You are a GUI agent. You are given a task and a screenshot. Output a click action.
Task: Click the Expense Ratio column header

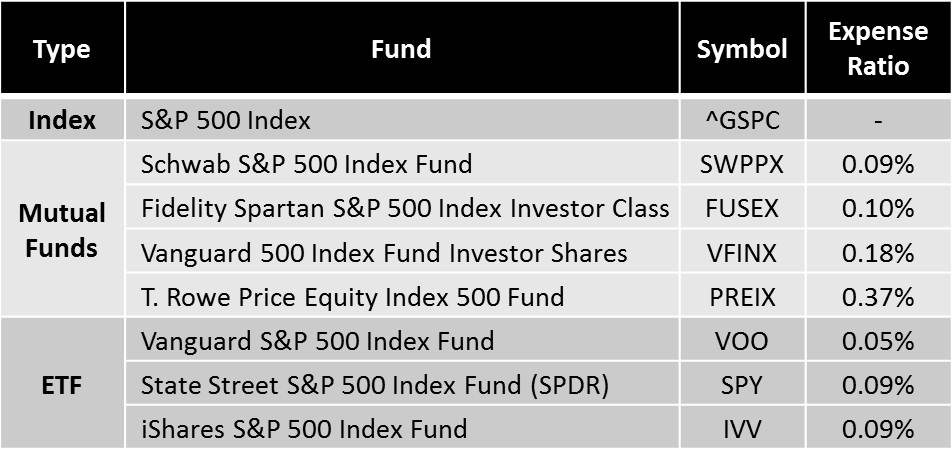877,48
